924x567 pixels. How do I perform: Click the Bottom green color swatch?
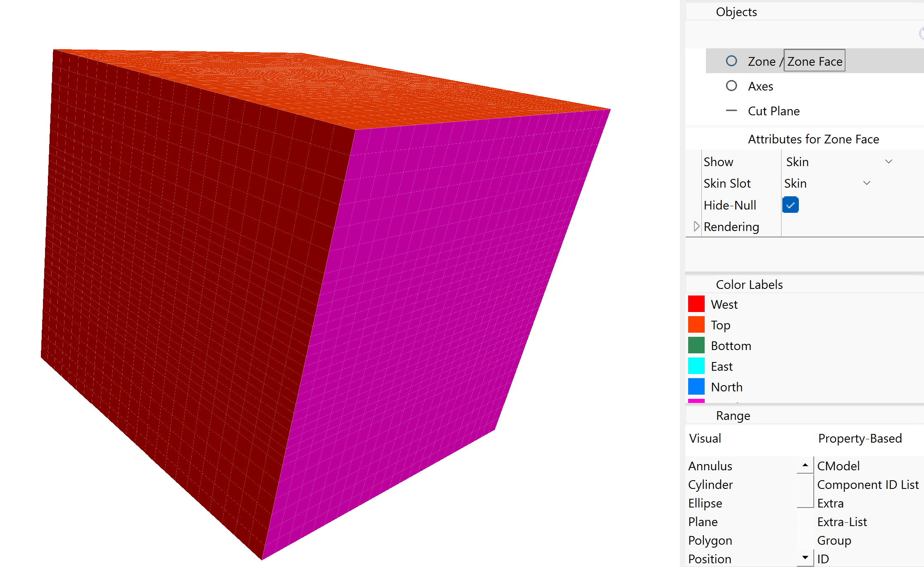[x=696, y=345]
